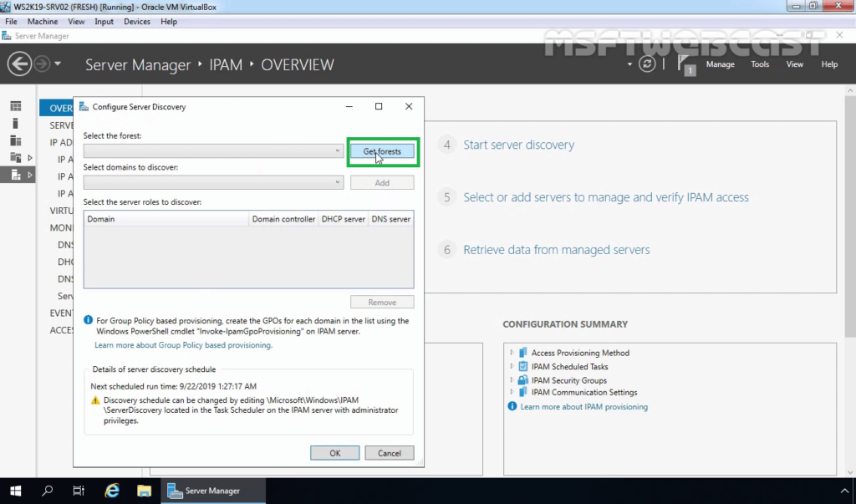This screenshot has width=856, height=504.
Task: Select the File and Storage Services sidebar icon
Action: 16,158
